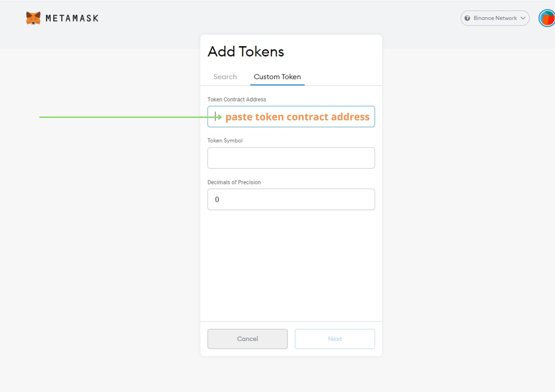
Task: Click the Decimals of Precision label
Action: coord(234,182)
